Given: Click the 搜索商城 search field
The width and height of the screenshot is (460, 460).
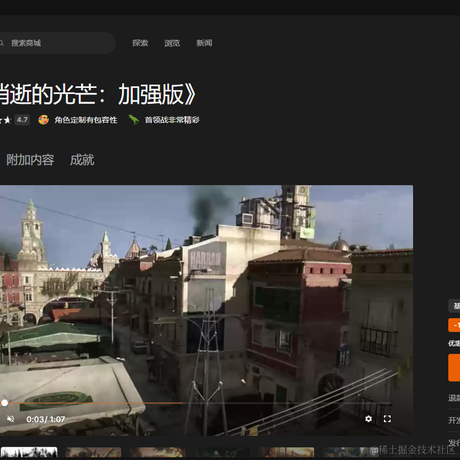Looking at the screenshot, I should [57, 43].
